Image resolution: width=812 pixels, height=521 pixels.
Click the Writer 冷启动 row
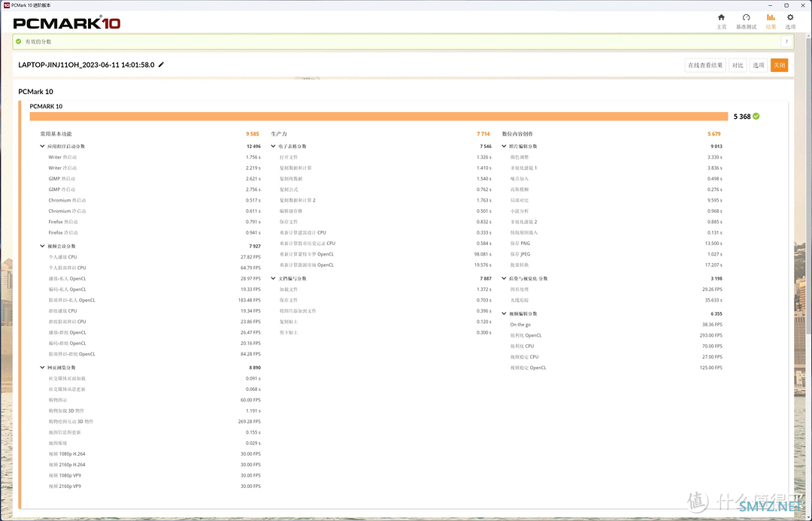tap(154, 168)
